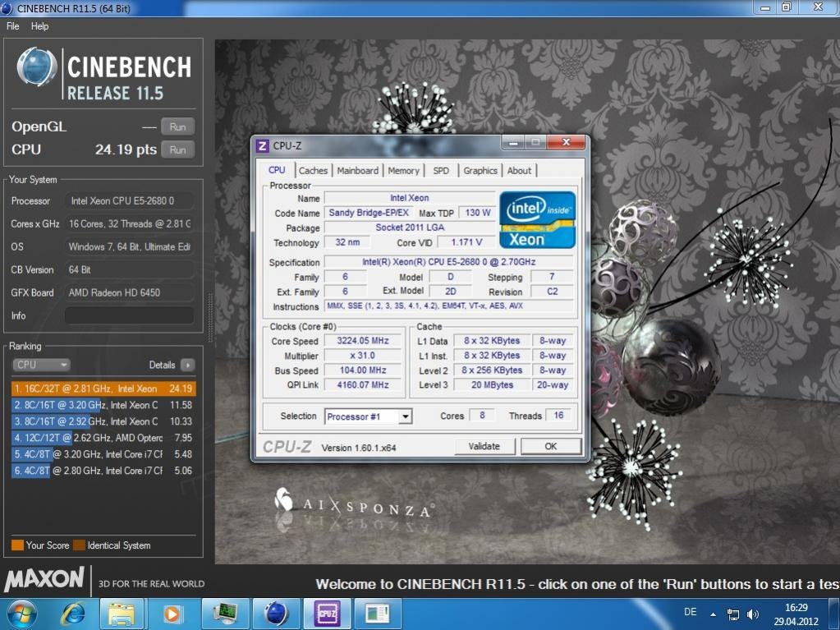Show hidden tray icons arrow
840x630 pixels.
pos(713,614)
